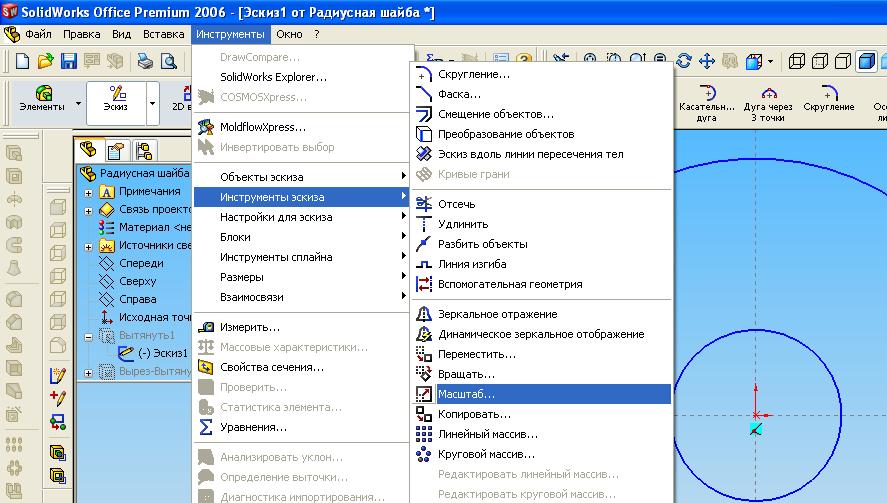The image size is (887, 503).
Task: Select Отсечь trim entry
Action: click(x=542, y=204)
